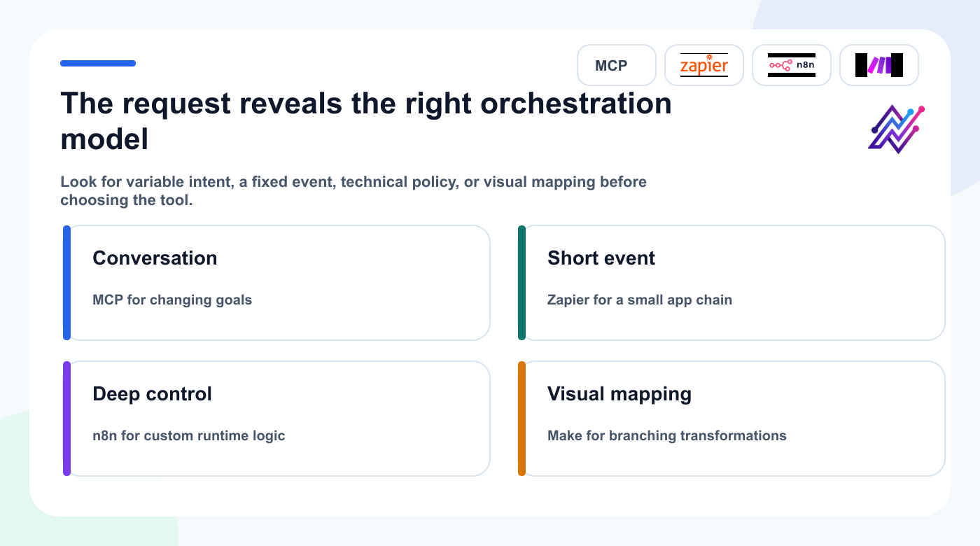The width and height of the screenshot is (980, 546).
Task: Click 'Zapier for a small app chain'
Action: click(x=640, y=300)
